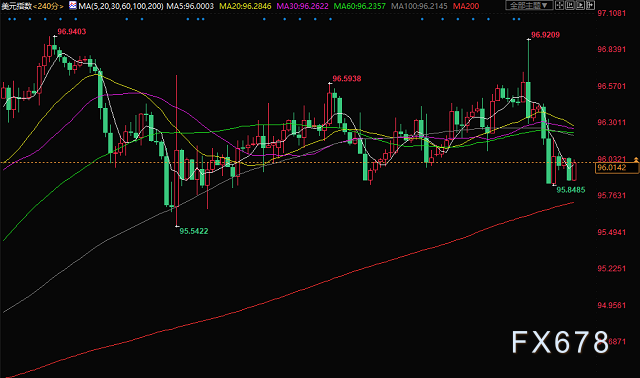Open the MA(5,20,30,60,100,200) parameter settings
640x378 pixels.
coord(121,6)
